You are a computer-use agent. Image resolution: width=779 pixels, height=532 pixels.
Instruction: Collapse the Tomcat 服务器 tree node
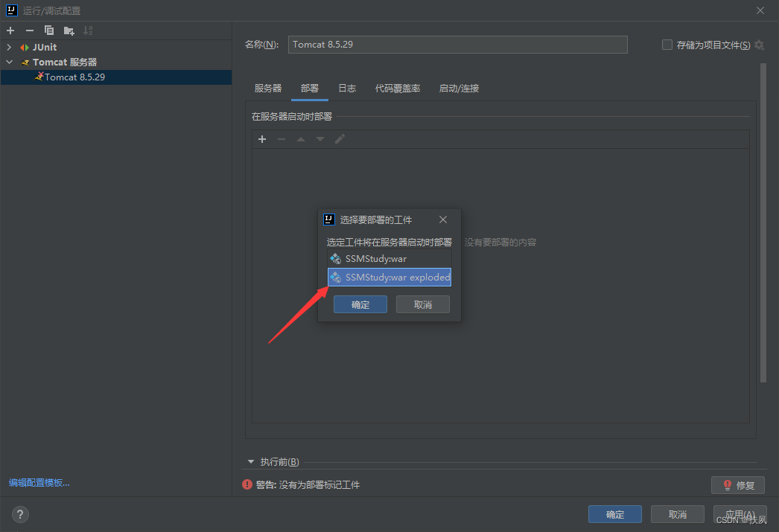pos(9,62)
